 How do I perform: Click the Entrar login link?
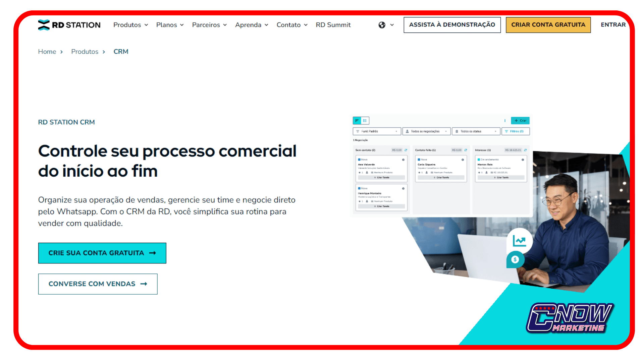[613, 25]
